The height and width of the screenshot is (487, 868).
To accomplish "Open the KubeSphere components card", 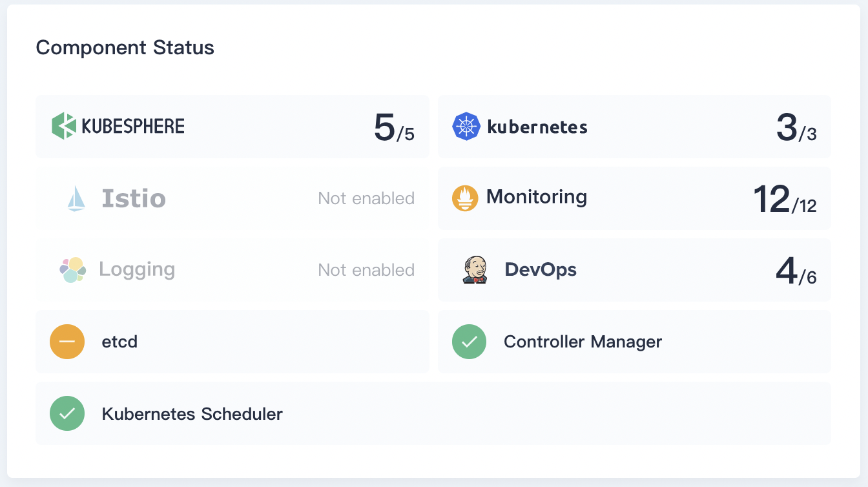I will (x=232, y=126).
